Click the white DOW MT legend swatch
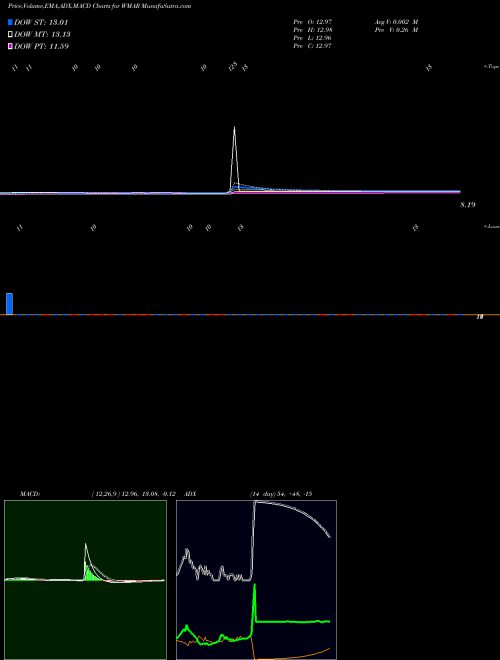 tap(10, 35)
